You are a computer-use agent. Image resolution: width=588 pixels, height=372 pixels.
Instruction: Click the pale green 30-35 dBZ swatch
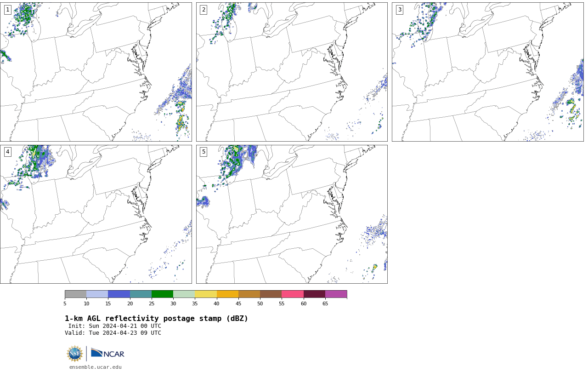(x=184, y=294)
